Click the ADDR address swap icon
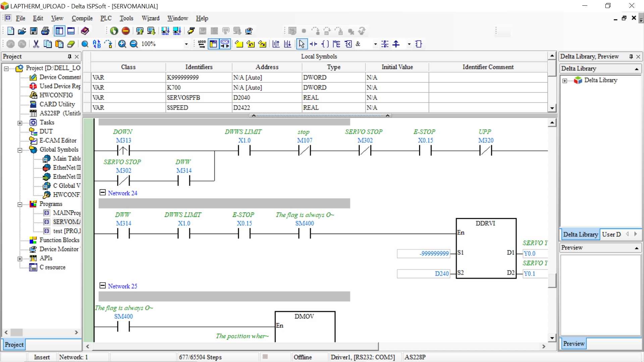 pyautogui.click(x=202, y=44)
